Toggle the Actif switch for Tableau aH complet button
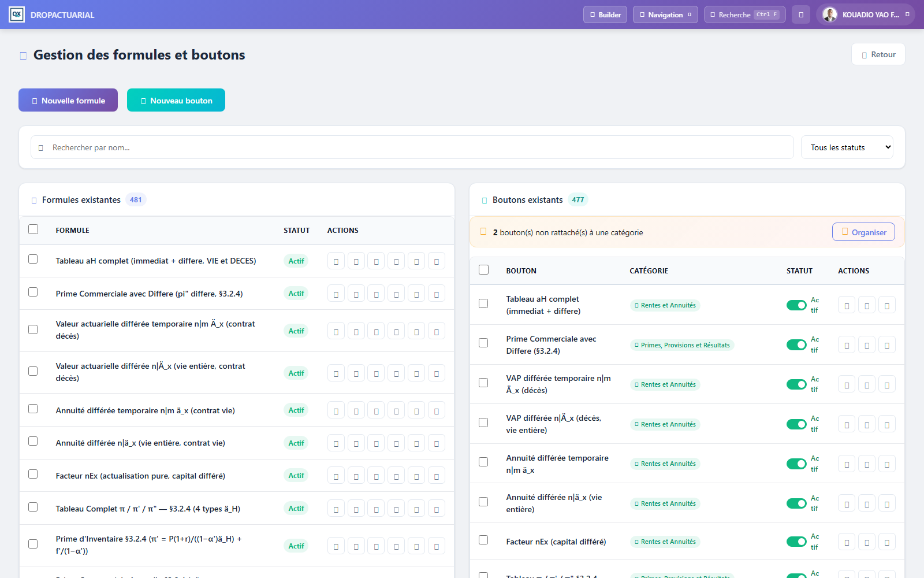 (x=796, y=305)
